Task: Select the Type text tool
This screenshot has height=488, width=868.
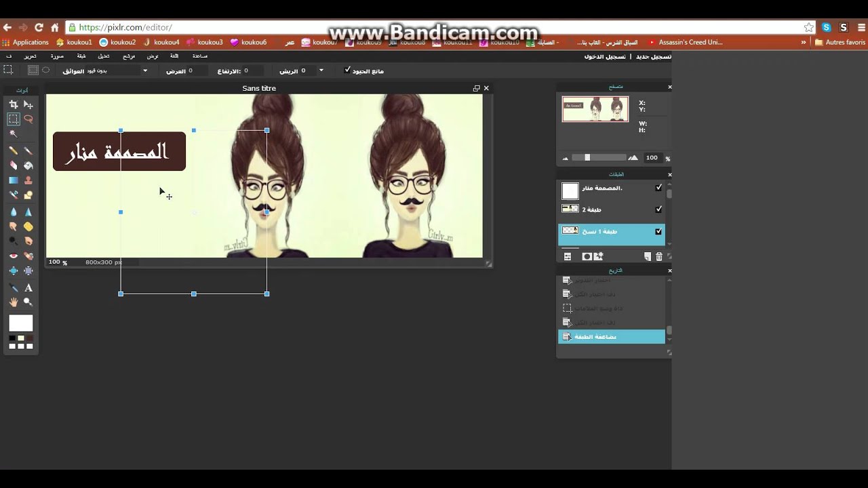Action: pyautogui.click(x=28, y=288)
